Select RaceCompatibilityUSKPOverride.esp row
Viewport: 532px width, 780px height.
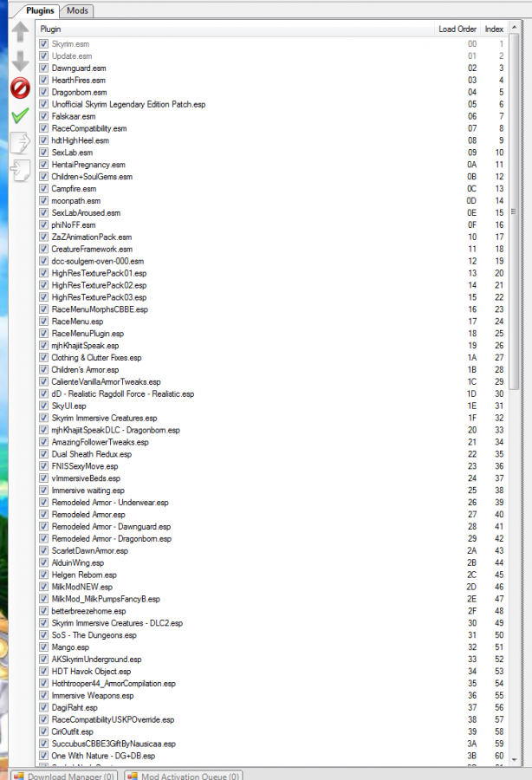click(272, 719)
